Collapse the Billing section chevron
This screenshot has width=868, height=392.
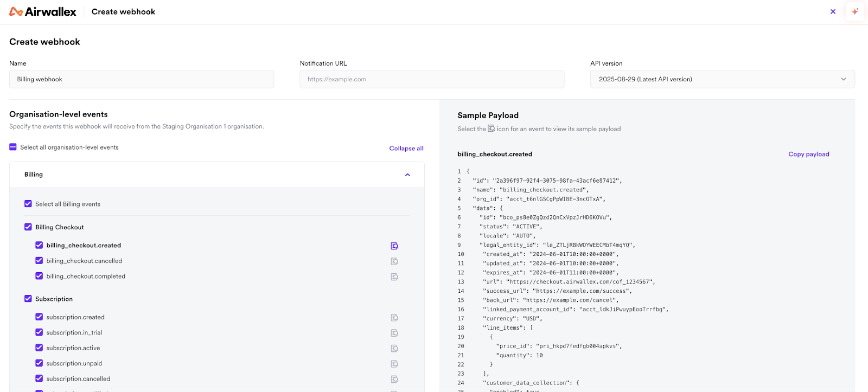click(x=407, y=175)
